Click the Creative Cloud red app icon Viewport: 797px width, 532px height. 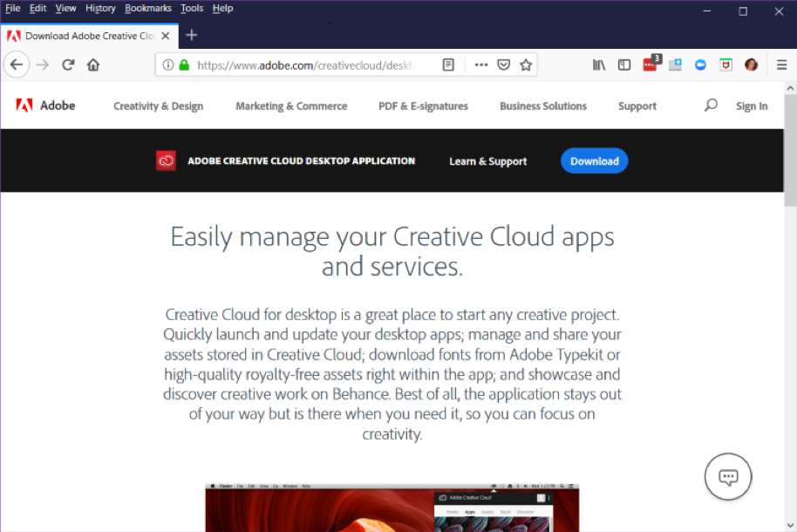(x=166, y=160)
